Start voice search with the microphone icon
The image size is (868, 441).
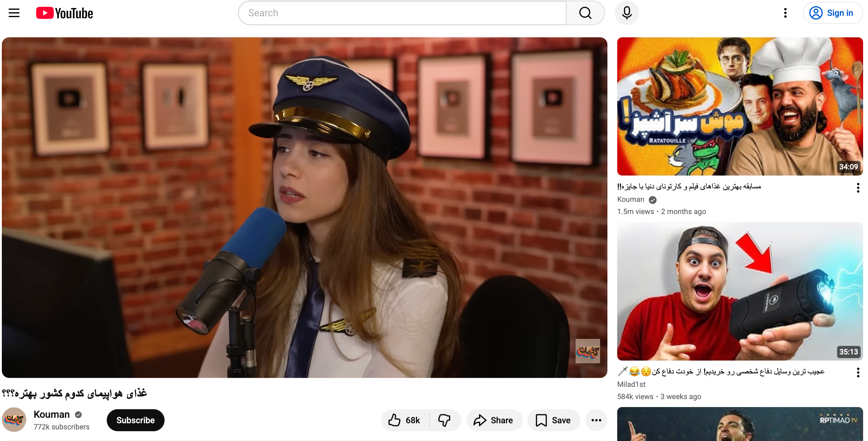tap(626, 13)
